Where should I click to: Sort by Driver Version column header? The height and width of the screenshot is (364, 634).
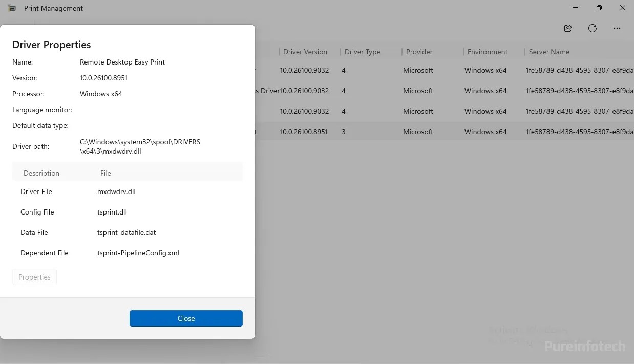[x=305, y=52]
